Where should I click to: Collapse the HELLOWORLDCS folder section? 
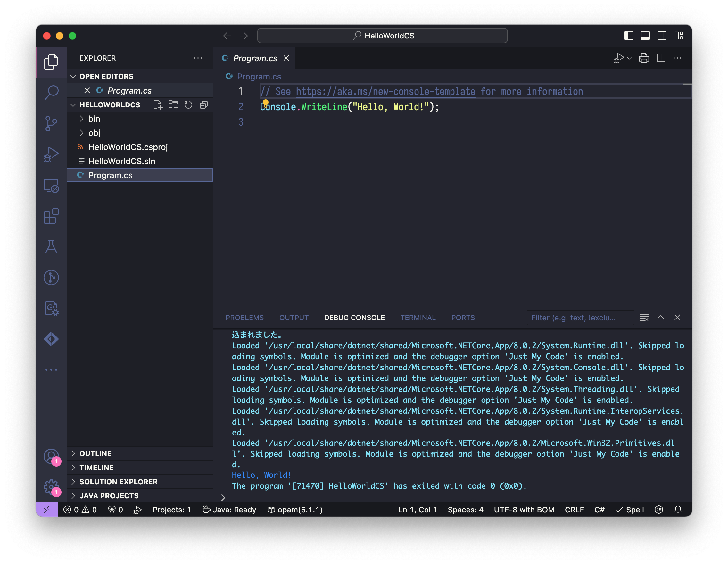(x=73, y=105)
